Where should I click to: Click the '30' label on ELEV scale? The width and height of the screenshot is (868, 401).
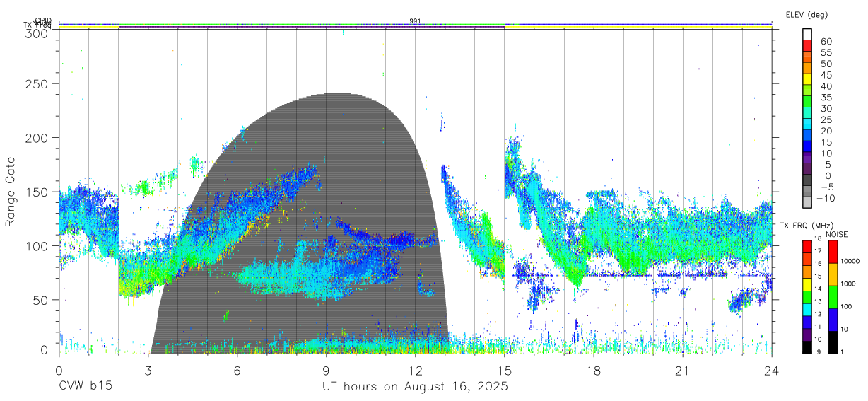(826, 108)
